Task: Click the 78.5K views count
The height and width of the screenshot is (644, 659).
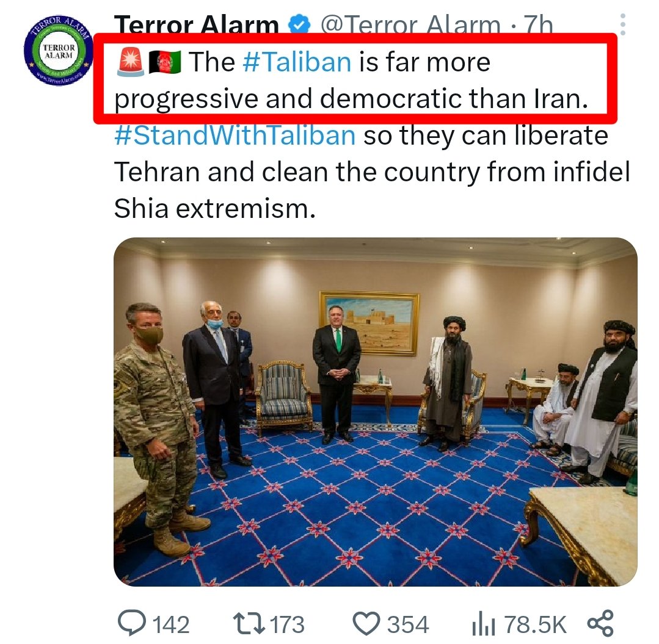Action: (535, 624)
